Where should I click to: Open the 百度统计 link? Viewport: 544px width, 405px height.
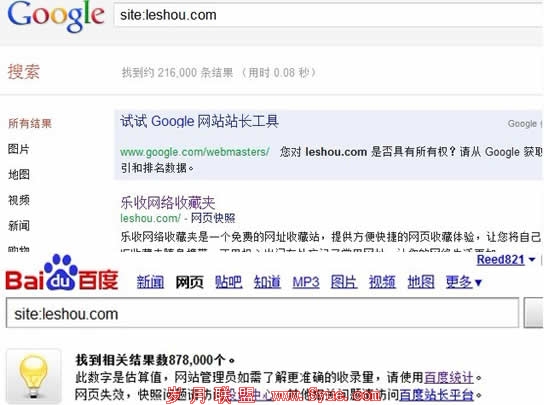tap(449, 377)
